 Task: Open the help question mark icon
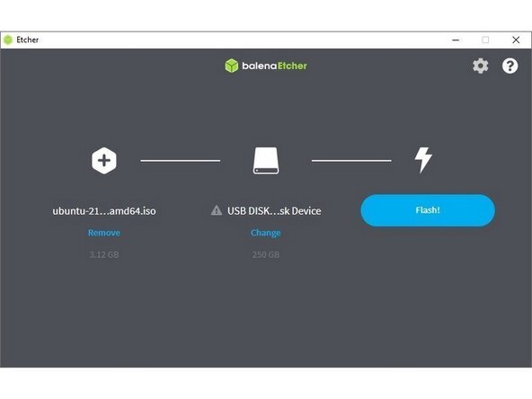pos(510,66)
